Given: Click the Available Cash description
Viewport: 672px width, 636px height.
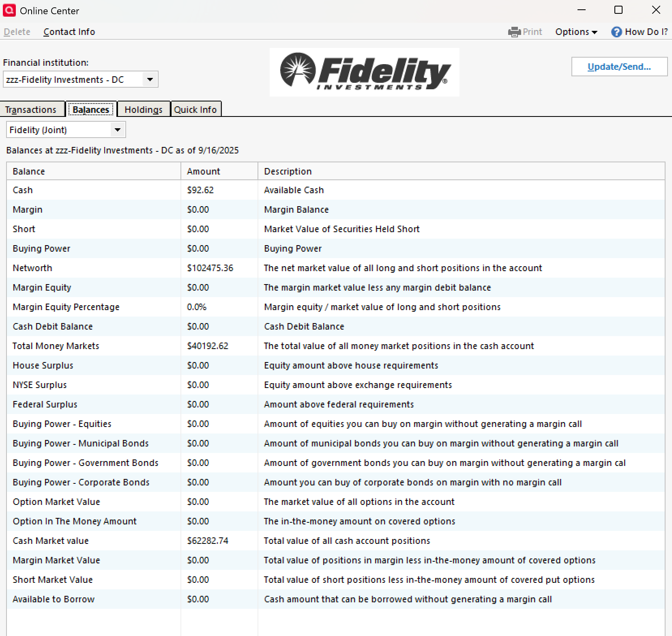Looking at the screenshot, I should coord(294,190).
